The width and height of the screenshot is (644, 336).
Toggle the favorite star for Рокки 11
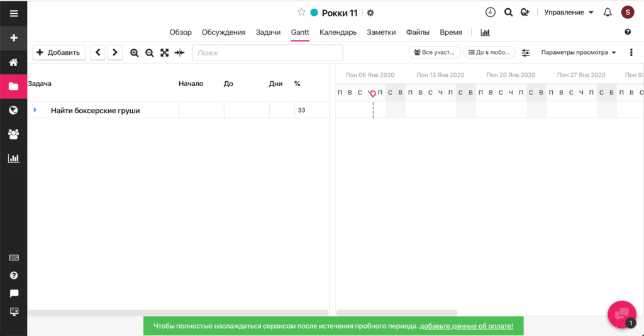(301, 13)
